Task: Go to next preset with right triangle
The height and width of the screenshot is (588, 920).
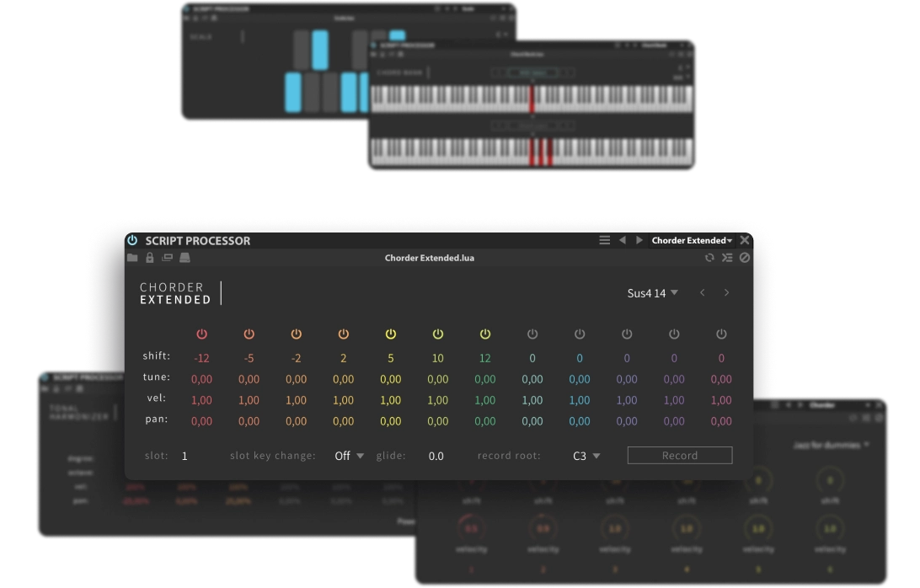Action: click(639, 241)
